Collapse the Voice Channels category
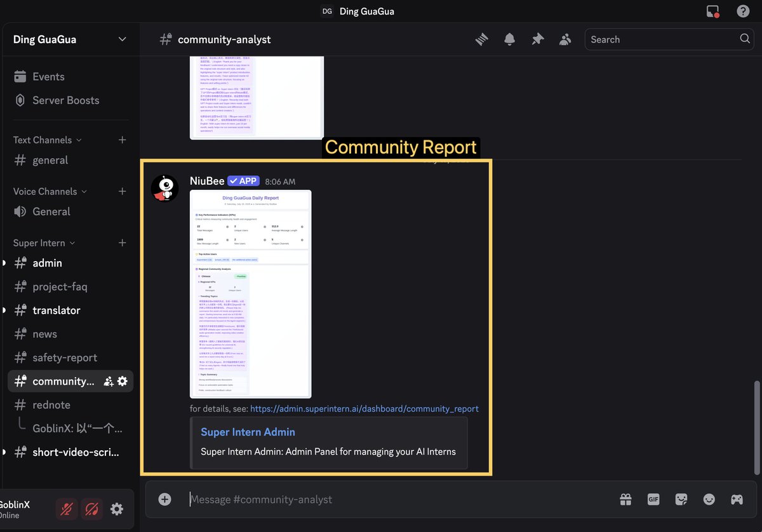The height and width of the screenshot is (532, 762). (x=50, y=191)
